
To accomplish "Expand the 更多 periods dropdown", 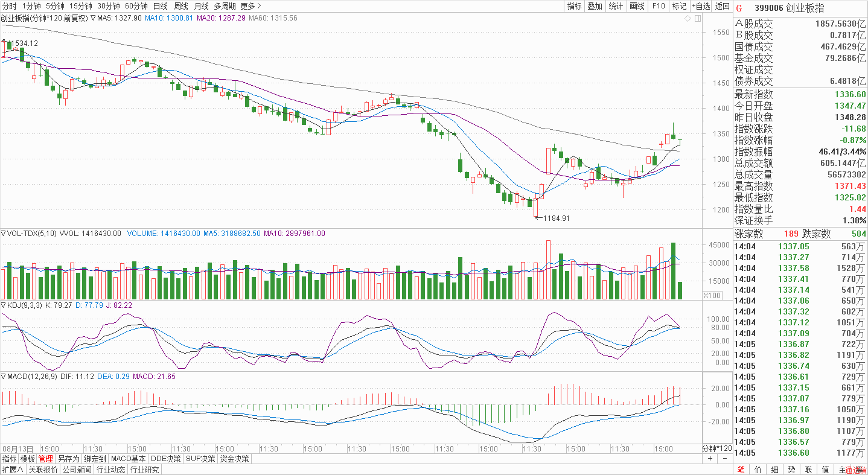I will [251, 6].
